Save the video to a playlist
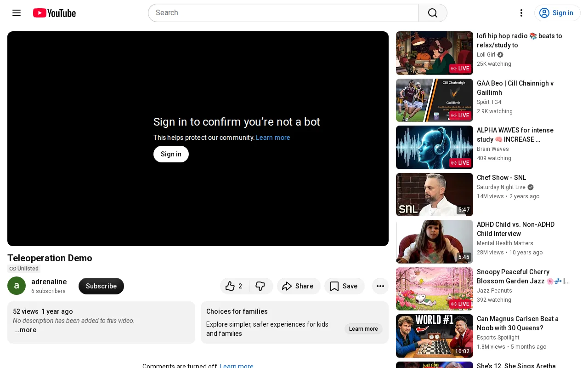This screenshot has height=368, width=588. pyautogui.click(x=345, y=286)
